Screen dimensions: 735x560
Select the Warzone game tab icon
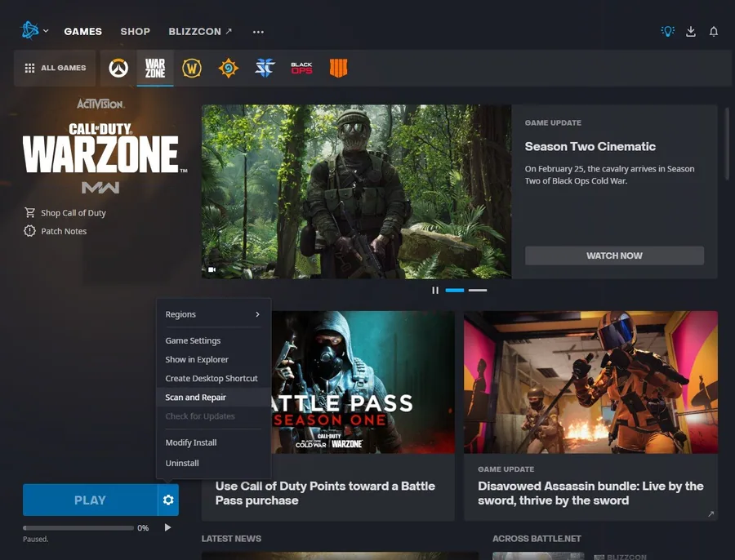click(x=155, y=69)
